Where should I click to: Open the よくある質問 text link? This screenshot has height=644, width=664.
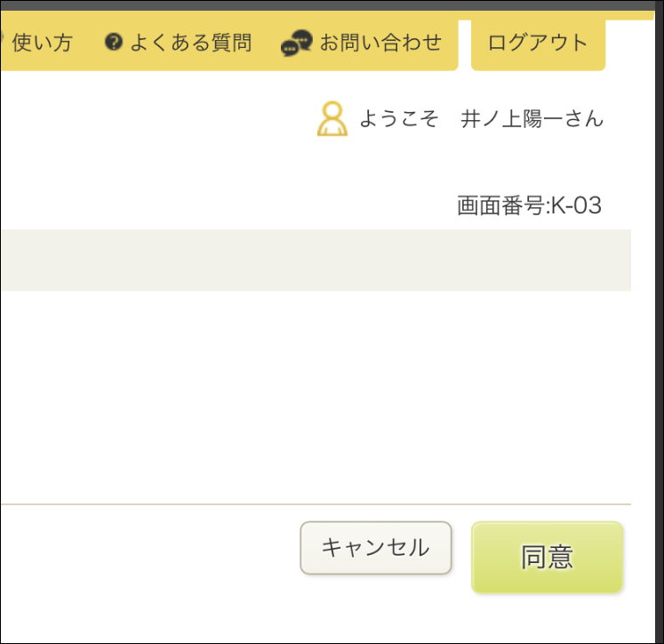point(190,42)
